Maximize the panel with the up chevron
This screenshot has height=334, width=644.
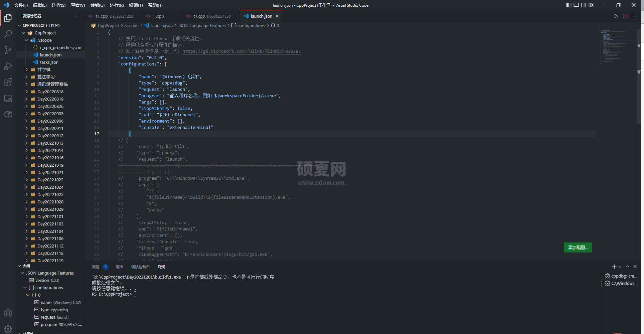tap(628, 267)
